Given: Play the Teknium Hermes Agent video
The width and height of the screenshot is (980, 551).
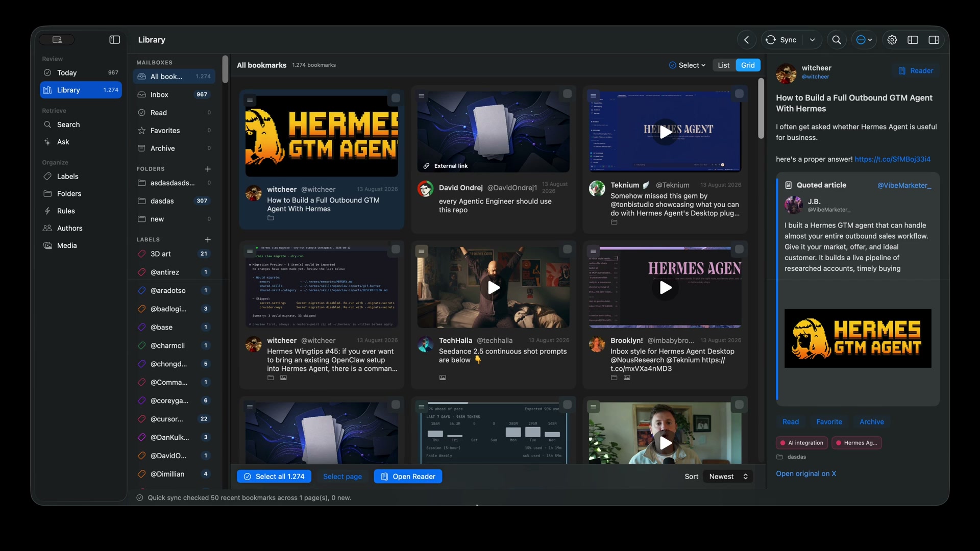Looking at the screenshot, I should point(665,132).
